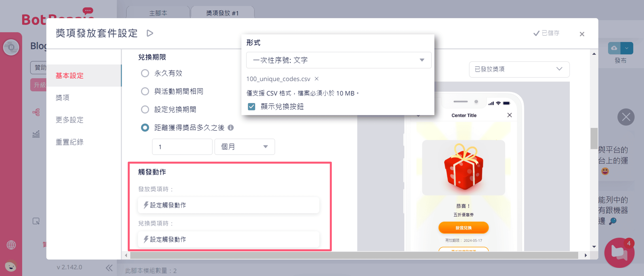Collapse sidebar with double chevron icon

109,268
